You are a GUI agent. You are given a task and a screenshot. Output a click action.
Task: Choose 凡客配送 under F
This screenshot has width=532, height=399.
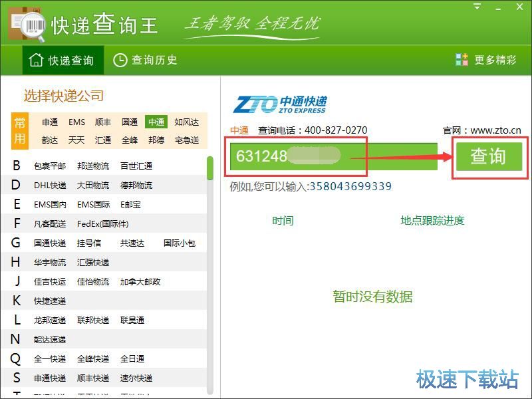pos(50,224)
